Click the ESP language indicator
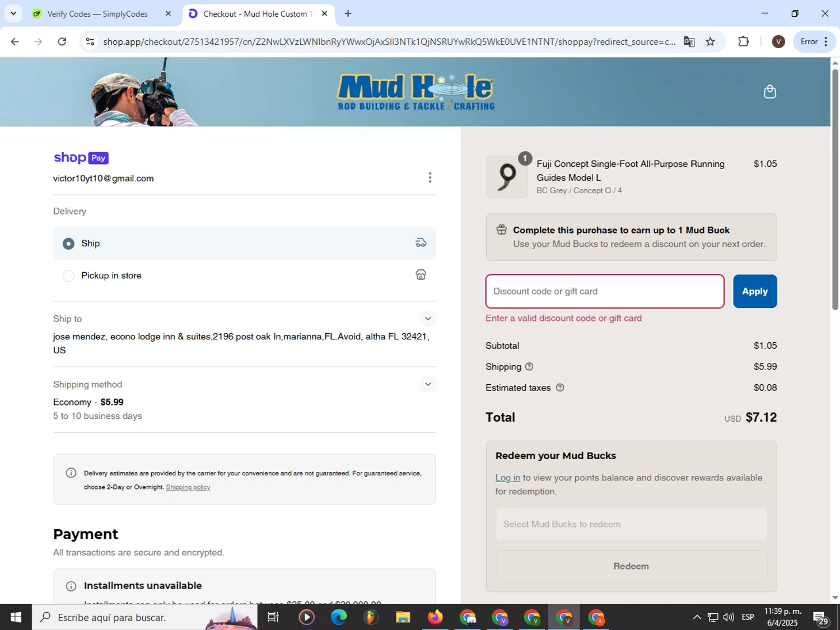This screenshot has height=630, width=840. click(x=748, y=617)
